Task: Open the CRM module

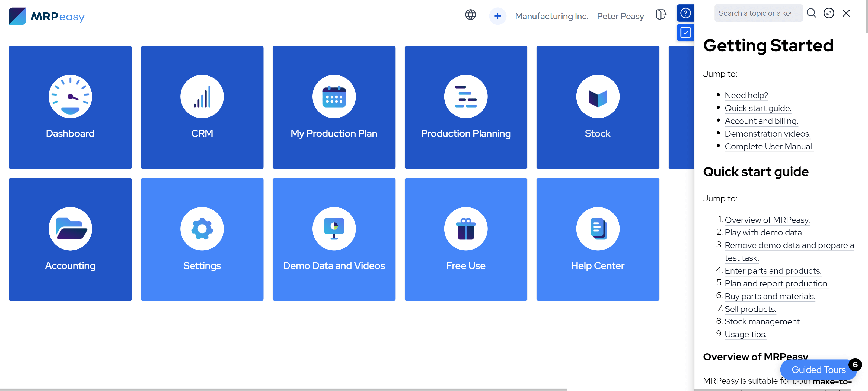Action: pyautogui.click(x=202, y=107)
